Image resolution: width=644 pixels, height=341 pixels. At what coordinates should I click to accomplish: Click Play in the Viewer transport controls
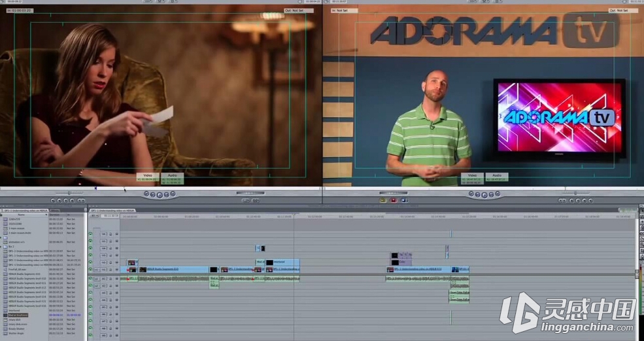tap(160, 194)
